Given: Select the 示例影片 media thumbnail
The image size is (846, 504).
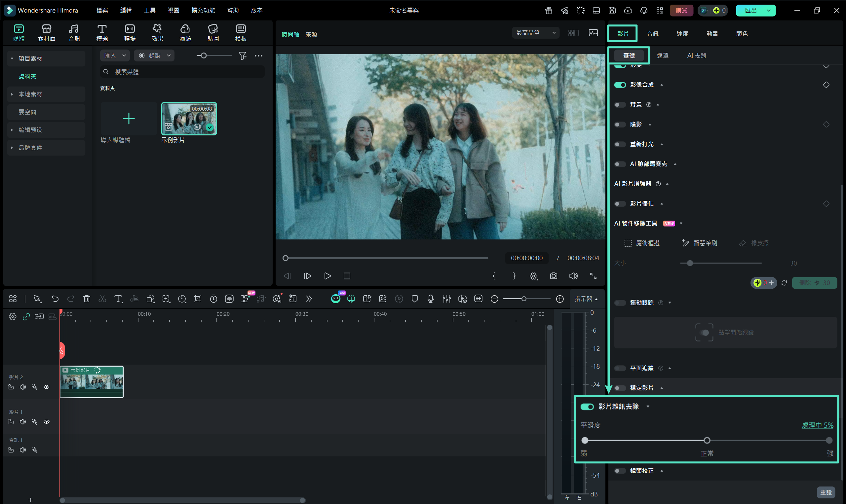Looking at the screenshot, I should coord(189,119).
